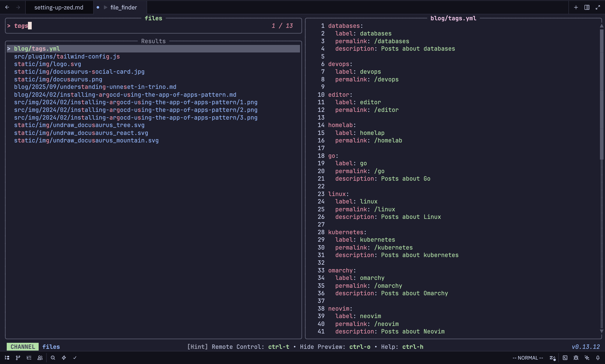
Task: Toggle the AI agent sparkle icon
Action: point(587,358)
